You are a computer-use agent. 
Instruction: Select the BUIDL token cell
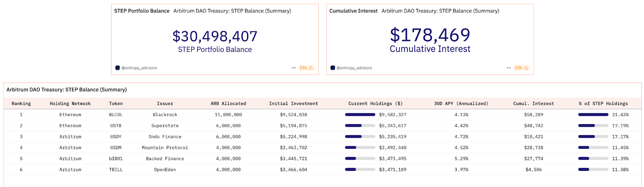(x=116, y=115)
